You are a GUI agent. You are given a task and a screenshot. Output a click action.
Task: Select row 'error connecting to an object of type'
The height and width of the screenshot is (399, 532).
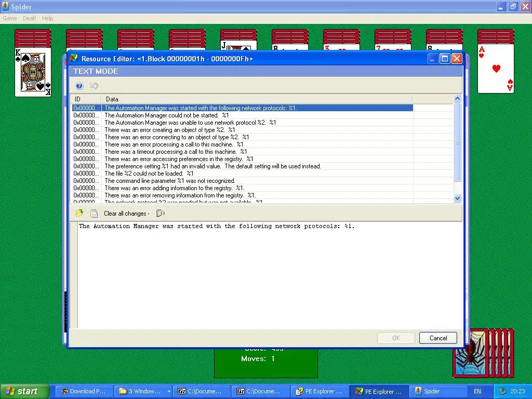tap(243, 137)
